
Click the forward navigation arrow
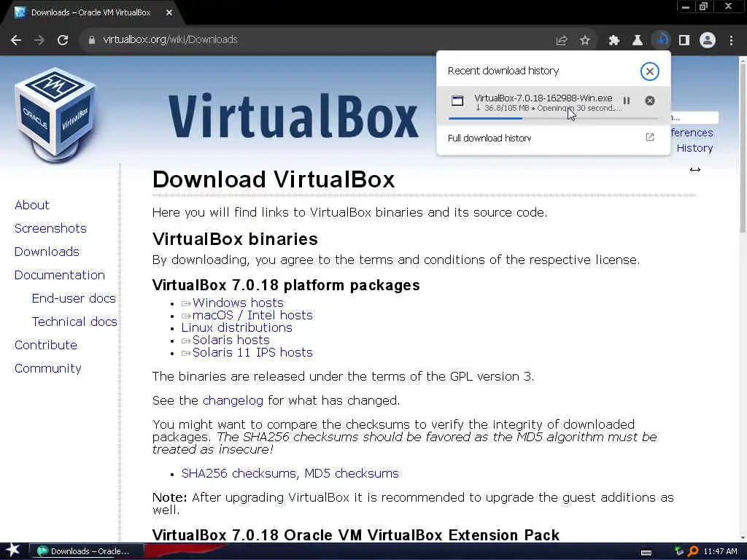pyautogui.click(x=39, y=40)
